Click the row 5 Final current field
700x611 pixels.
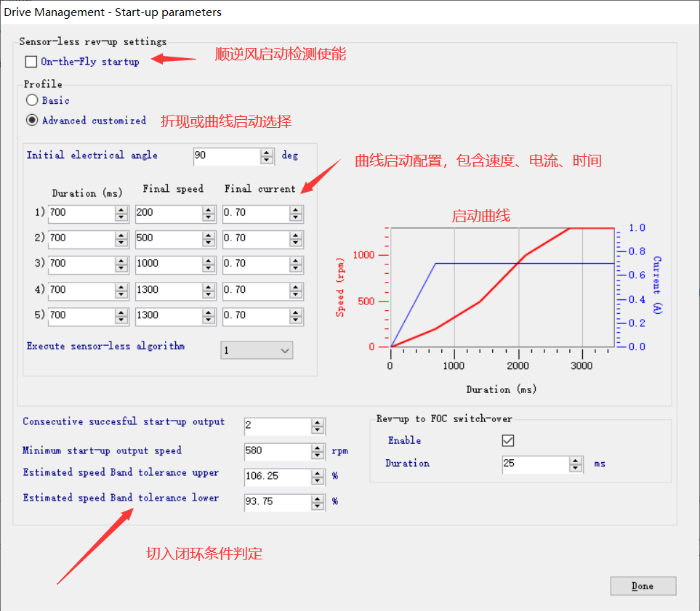[256, 315]
